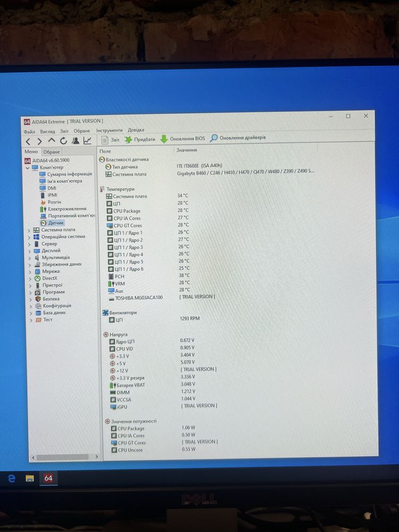This screenshot has width=399, height=532.
Task: Select the DIMM voltage row
Action: (153, 392)
